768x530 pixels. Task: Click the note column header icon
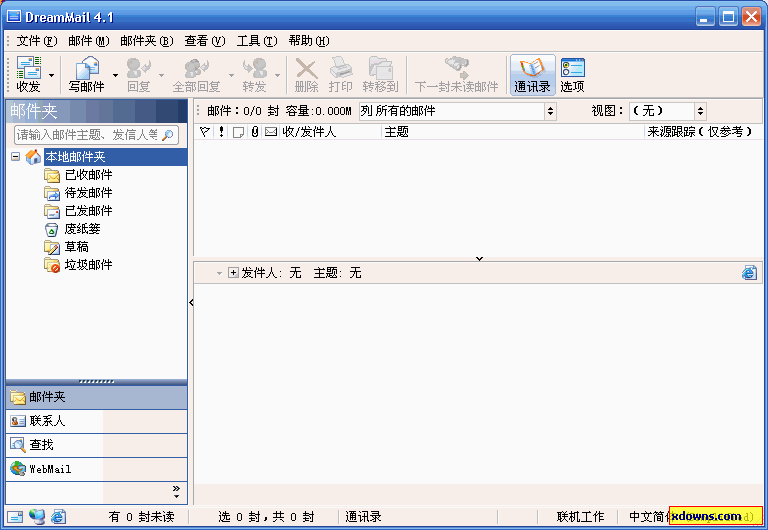[239, 132]
